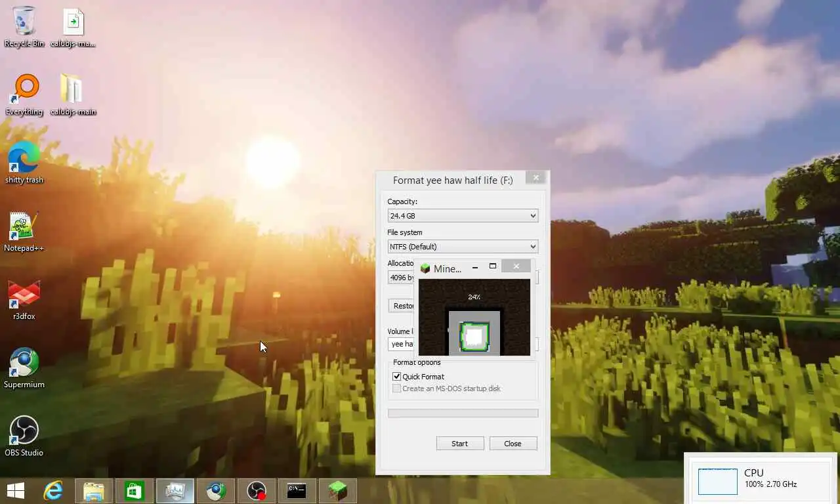Screen dimensions: 840x504
Task: Select the Everything search shortcut
Action: pos(24,95)
